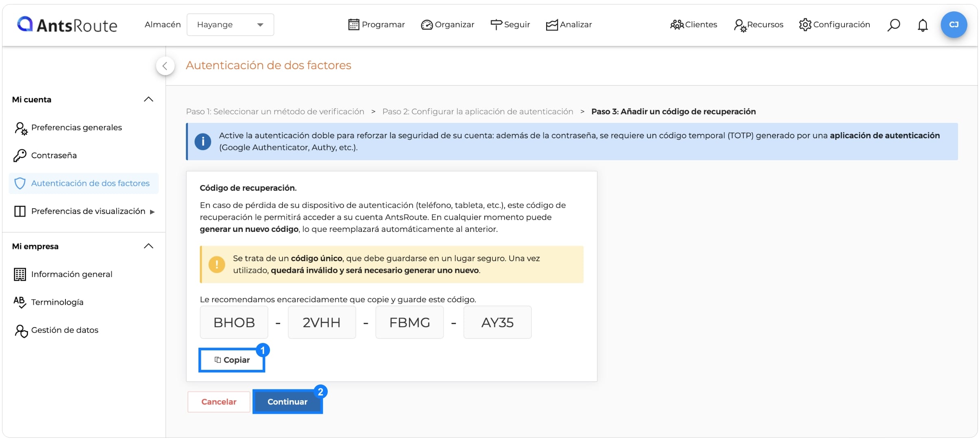Click the shield icon for two-factor authentication
Image resolution: width=980 pixels, height=441 pixels.
click(x=20, y=183)
